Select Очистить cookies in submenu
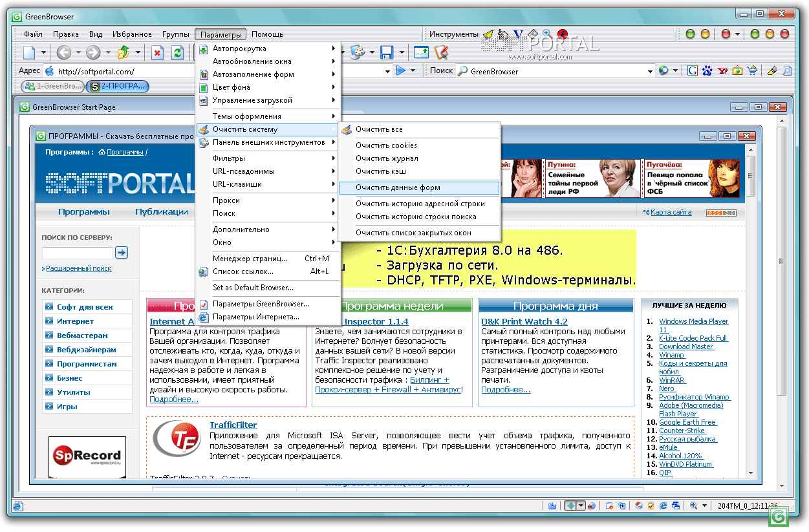This screenshot has width=809, height=532. pos(419,145)
